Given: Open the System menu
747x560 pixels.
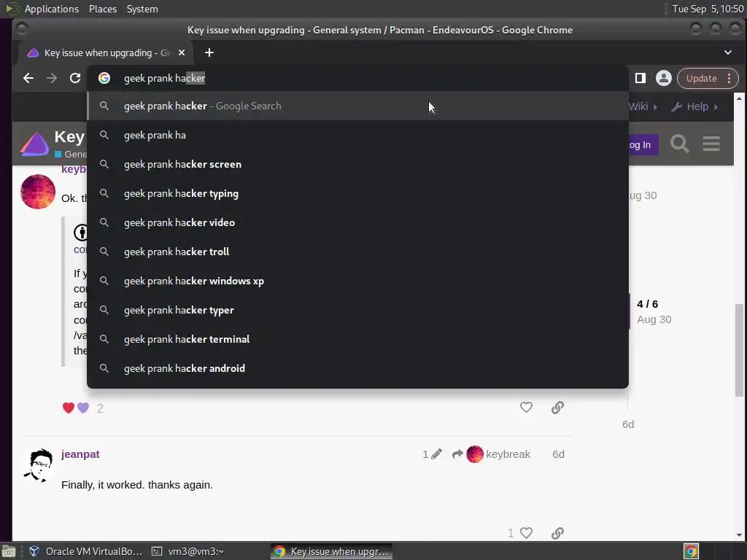Looking at the screenshot, I should pos(142,9).
